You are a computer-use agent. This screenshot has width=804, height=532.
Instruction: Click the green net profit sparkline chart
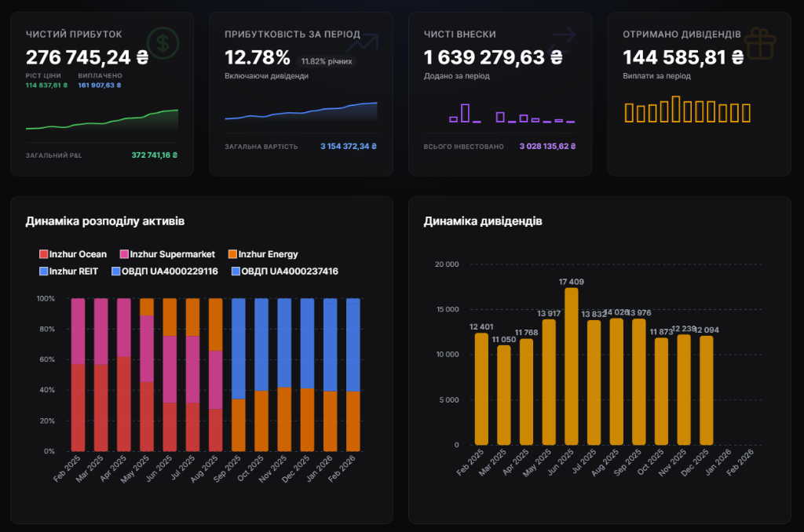102,119
